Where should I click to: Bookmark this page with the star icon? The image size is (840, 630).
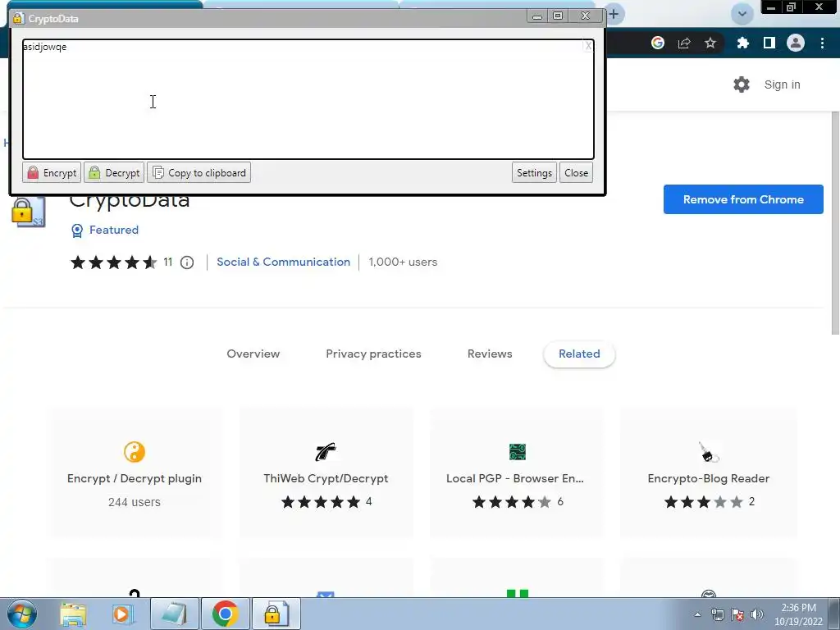(x=710, y=43)
